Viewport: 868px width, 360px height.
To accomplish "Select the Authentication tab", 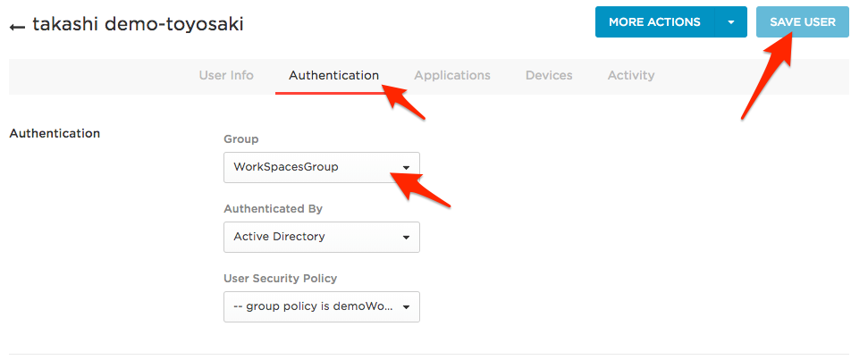I will point(333,76).
